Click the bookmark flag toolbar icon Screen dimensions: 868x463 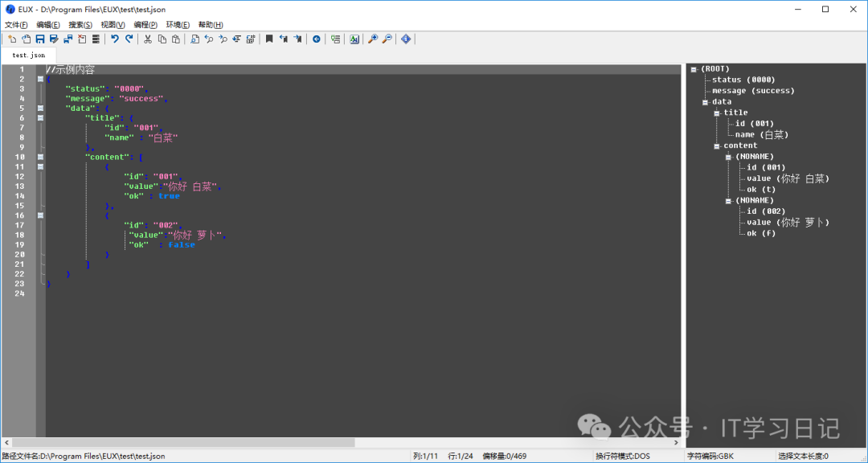coord(269,39)
